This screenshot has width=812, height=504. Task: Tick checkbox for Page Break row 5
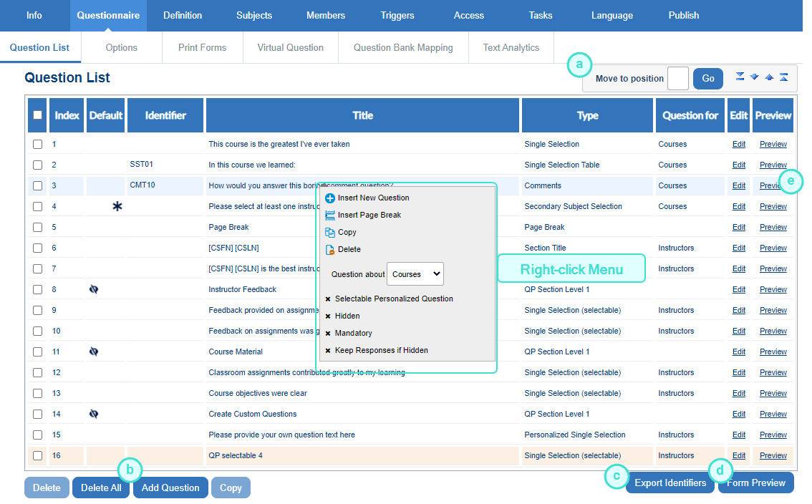(x=37, y=227)
